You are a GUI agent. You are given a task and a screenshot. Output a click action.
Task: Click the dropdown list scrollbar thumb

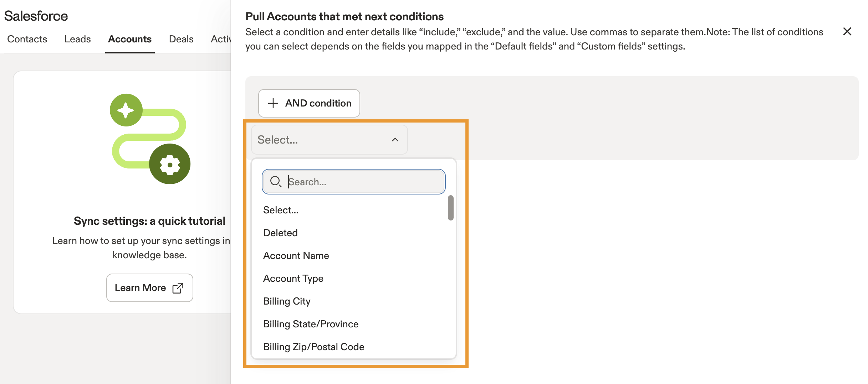point(451,208)
